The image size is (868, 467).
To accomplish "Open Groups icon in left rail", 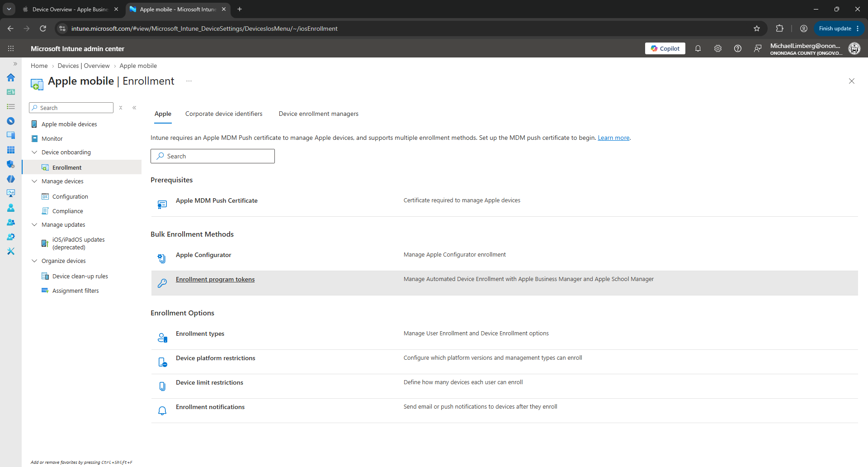I will click(x=11, y=222).
